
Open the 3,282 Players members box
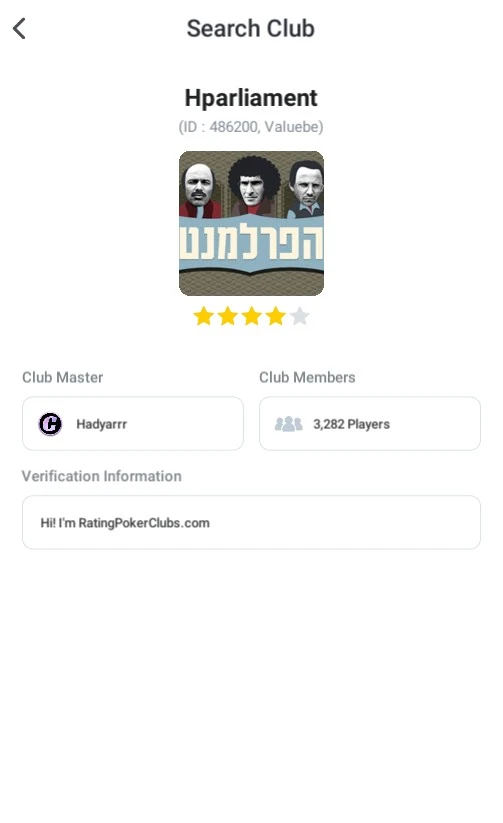pos(370,424)
